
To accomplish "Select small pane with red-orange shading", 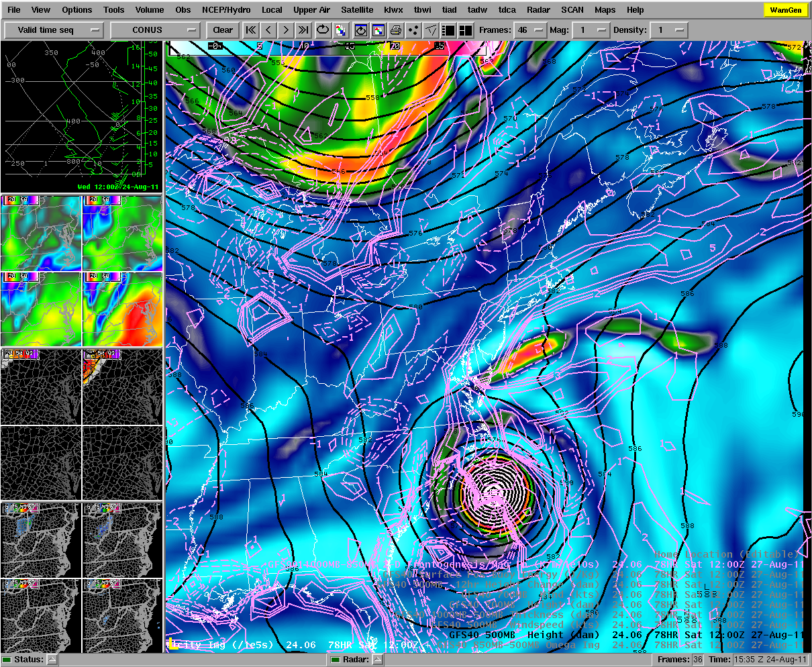I will pyautogui.click(x=123, y=309).
